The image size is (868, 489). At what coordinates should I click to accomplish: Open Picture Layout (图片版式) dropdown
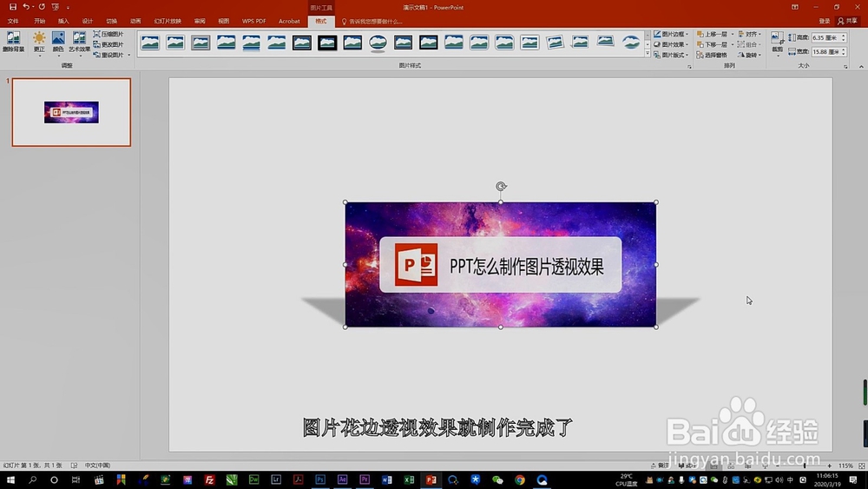click(x=671, y=55)
